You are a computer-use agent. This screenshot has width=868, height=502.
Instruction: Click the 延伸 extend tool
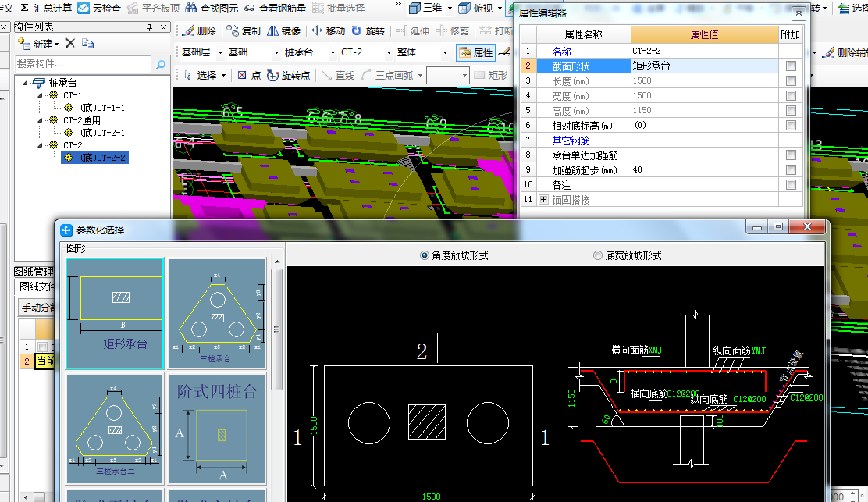[x=413, y=31]
